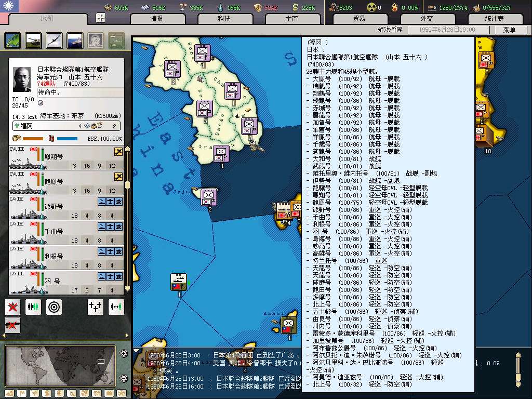Click the reorganize fleet icon with green figures

(x=33, y=307)
